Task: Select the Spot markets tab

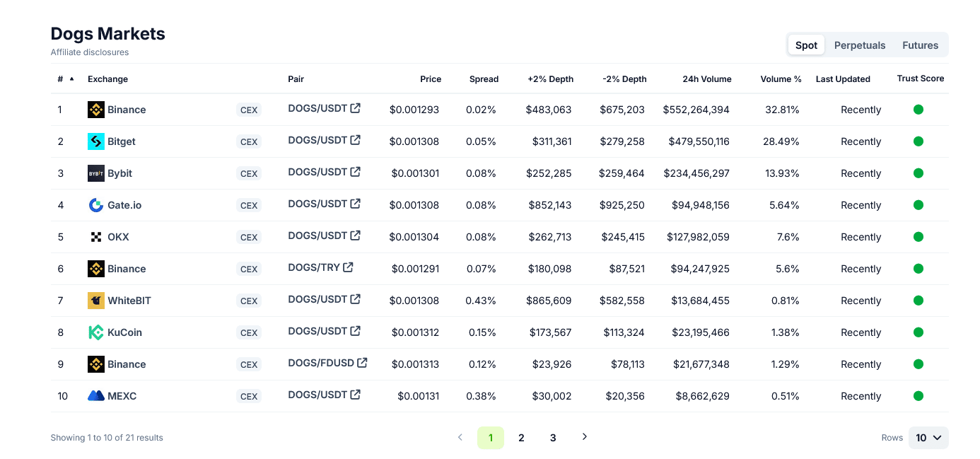Action: (x=806, y=45)
